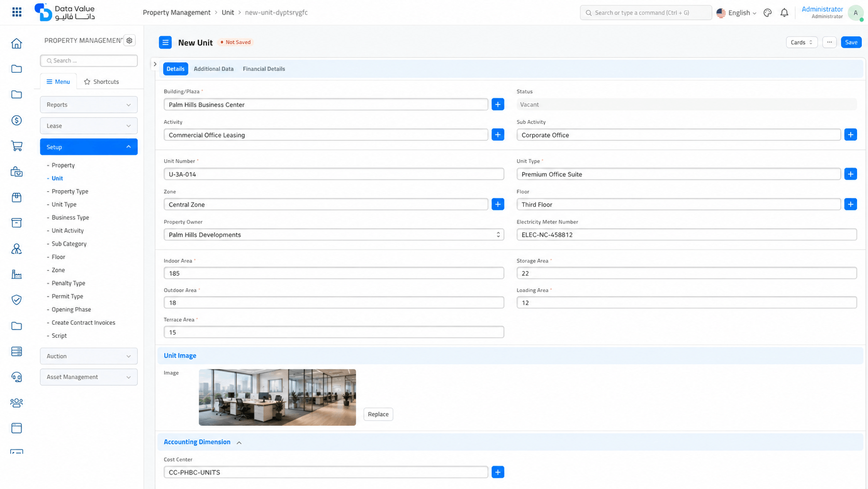Add new Activity with plus button

pyautogui.click(x=497, y=135)
